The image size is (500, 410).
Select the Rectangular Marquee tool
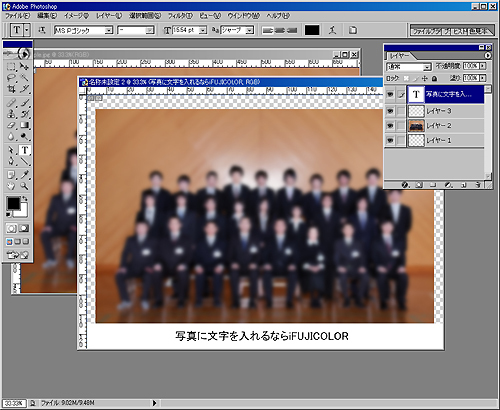pyautogui.click(x=11, y=66)
